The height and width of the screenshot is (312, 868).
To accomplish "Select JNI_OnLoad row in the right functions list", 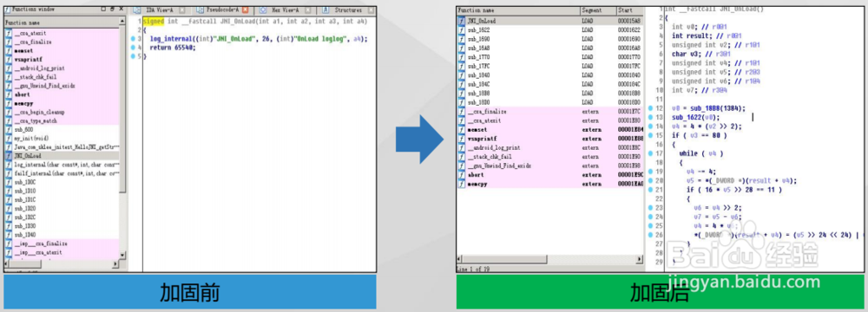I will pyautogui.click(x=550, y=21).
